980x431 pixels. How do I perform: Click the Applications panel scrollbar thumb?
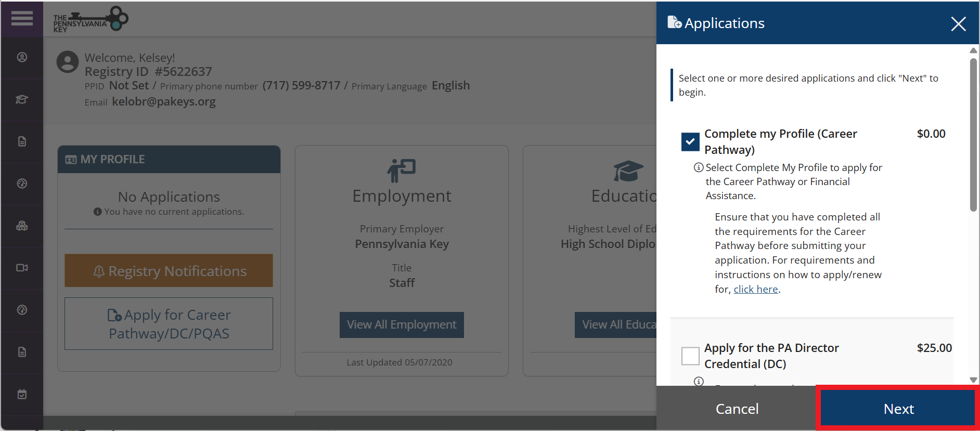(973, 135)
